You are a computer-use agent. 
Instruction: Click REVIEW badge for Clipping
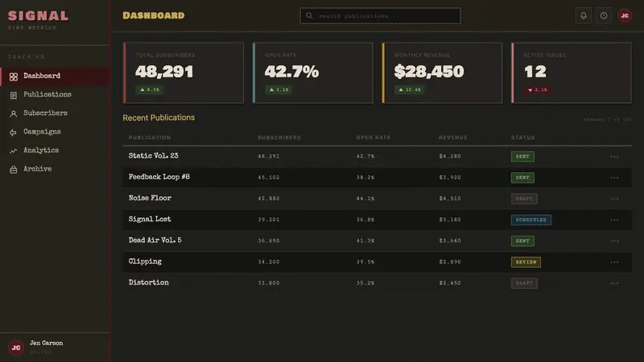[x=526, y=262]
